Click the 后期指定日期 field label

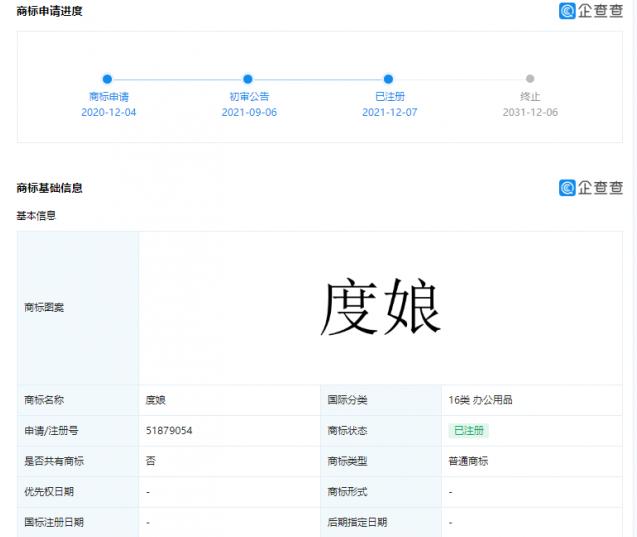pos(358,522)
